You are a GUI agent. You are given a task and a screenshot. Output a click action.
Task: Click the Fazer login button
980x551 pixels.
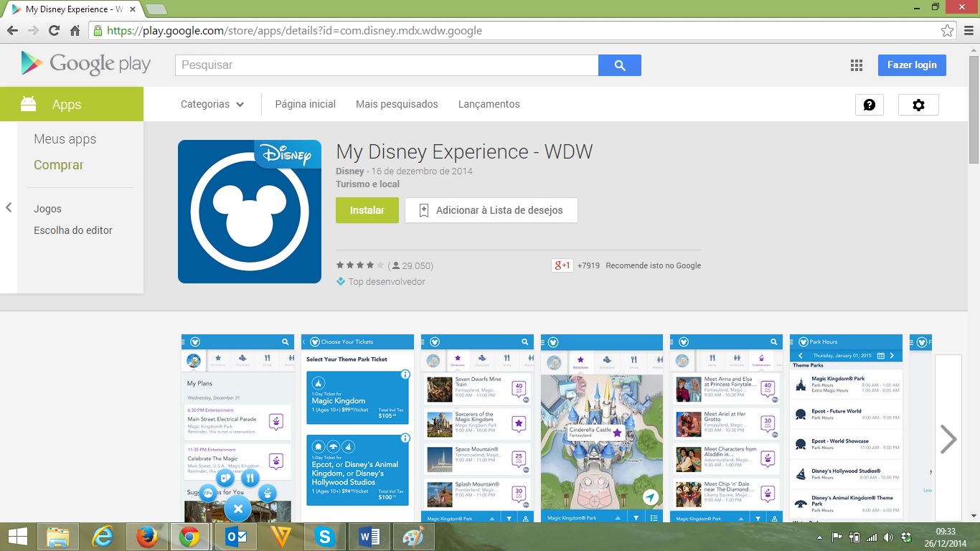pos(911,65)
